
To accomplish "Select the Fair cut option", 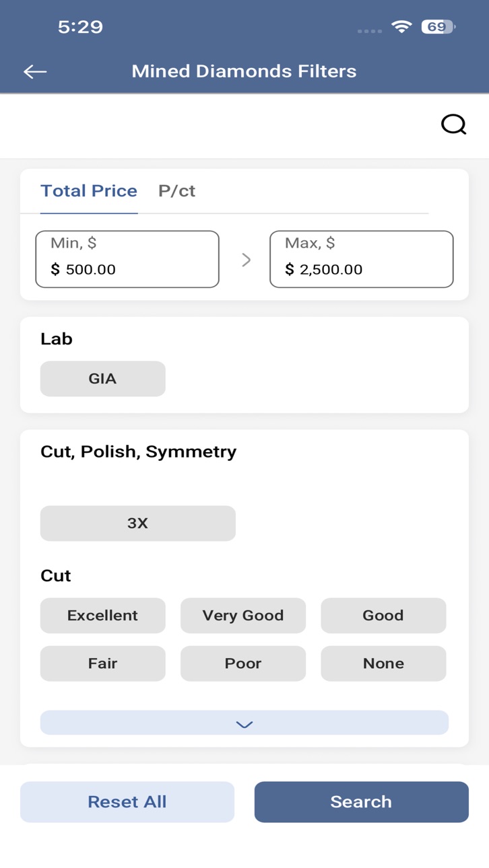I will (103, 663).
